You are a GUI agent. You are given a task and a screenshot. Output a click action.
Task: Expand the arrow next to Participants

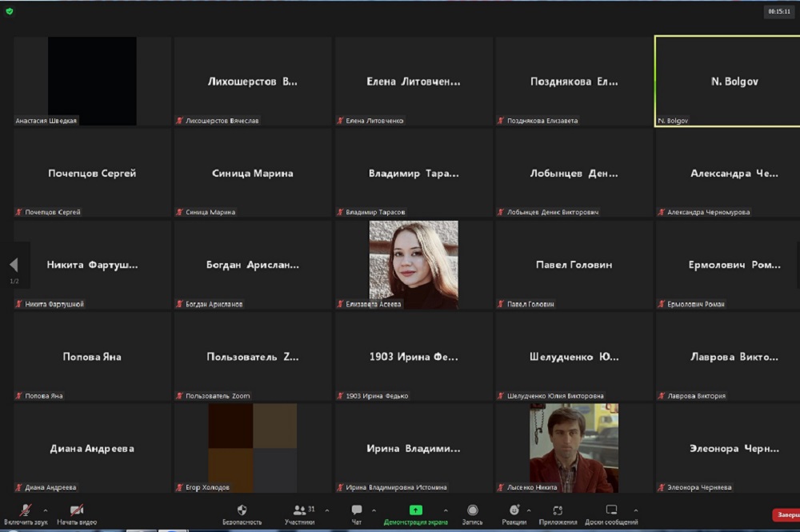(328, 510)
